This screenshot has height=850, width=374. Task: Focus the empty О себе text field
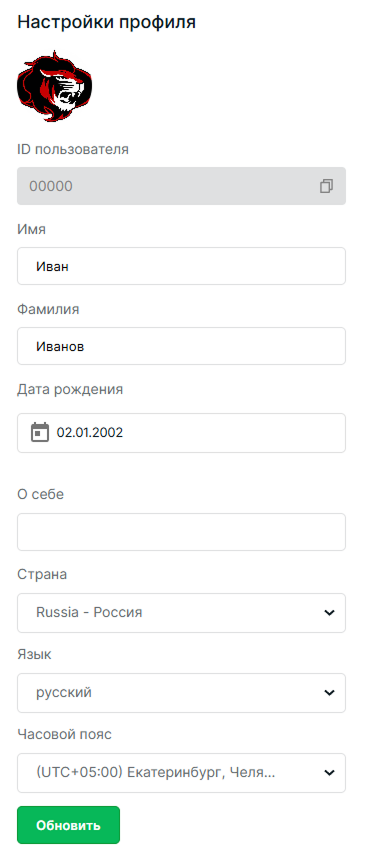point(182,532)
